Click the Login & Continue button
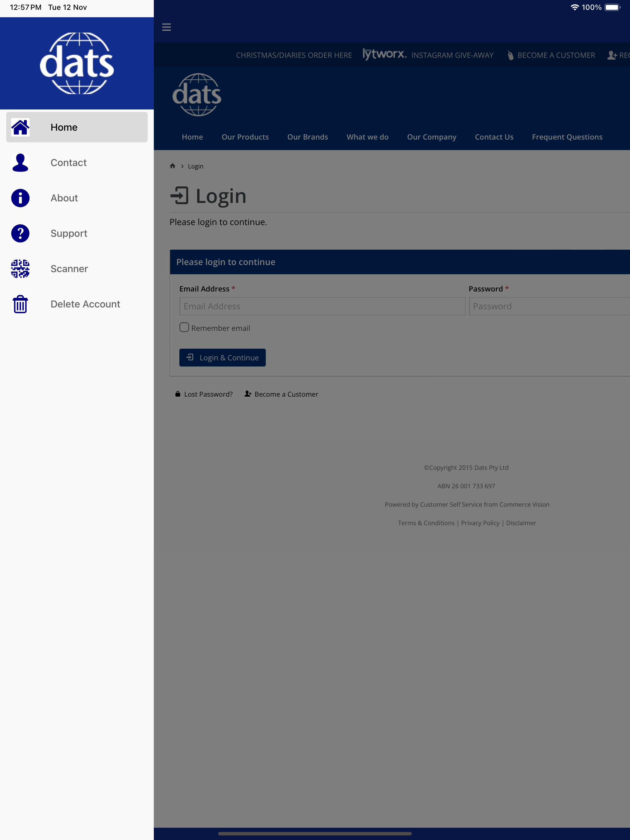Image resolution: width=630 pixels, height=840 pixels. [x=222, y=357]
